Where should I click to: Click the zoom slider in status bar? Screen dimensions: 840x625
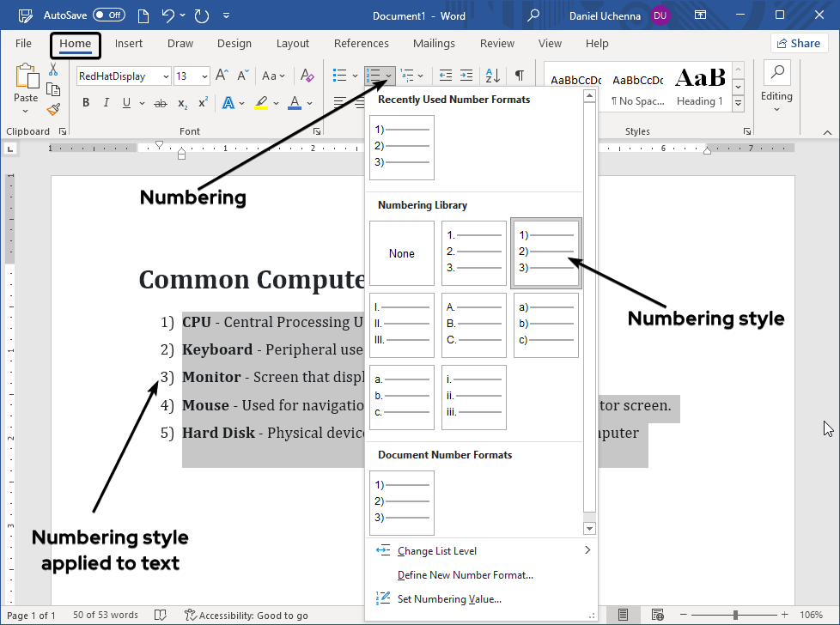[x=735, y=615]
